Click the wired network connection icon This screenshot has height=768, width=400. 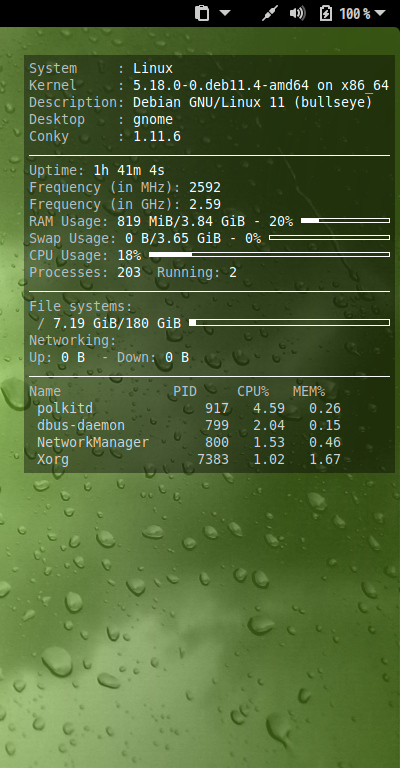point(270,13)
